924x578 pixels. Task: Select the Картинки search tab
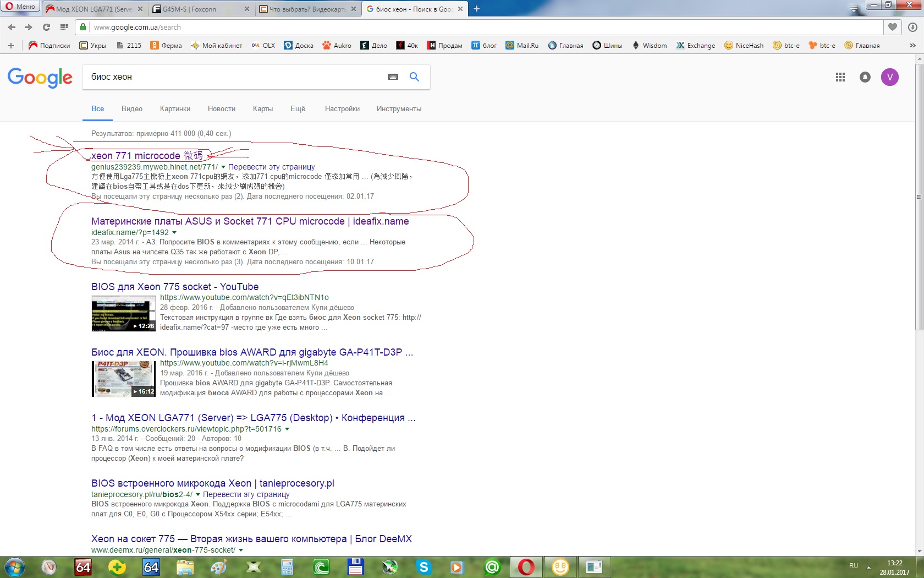[175, 109]
